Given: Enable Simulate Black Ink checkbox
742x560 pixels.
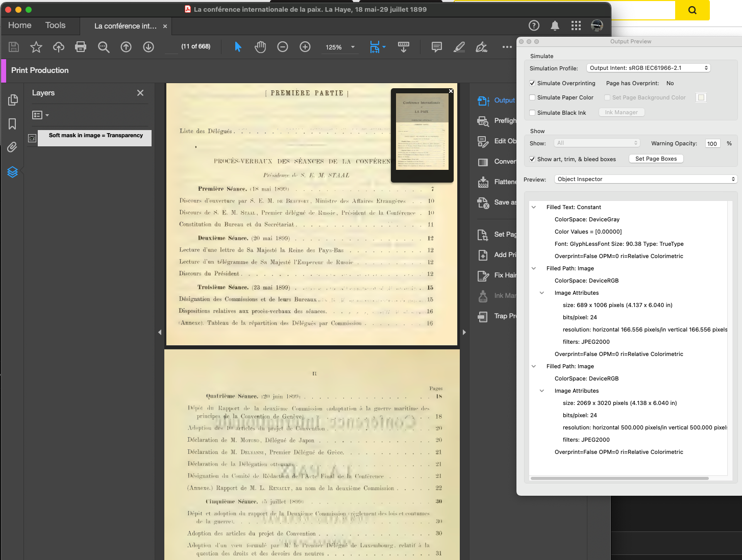Looking at the screenshot, I should [532, 113].
